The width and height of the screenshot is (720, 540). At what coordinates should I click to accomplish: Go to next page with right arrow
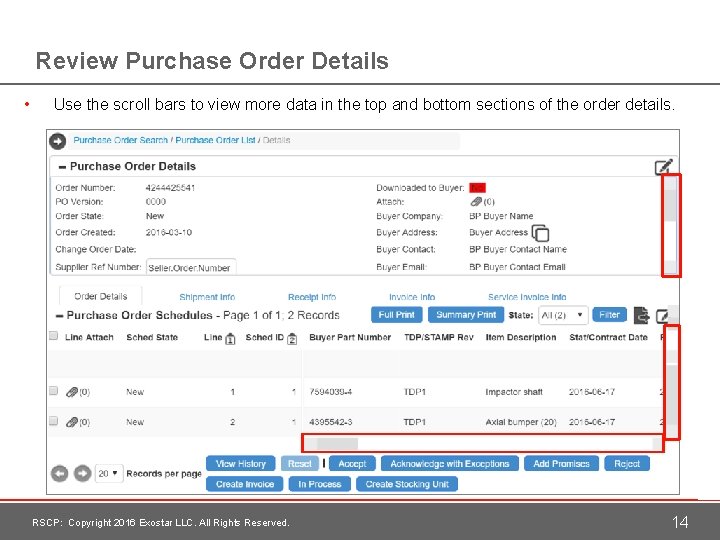[x=83, y=473]
